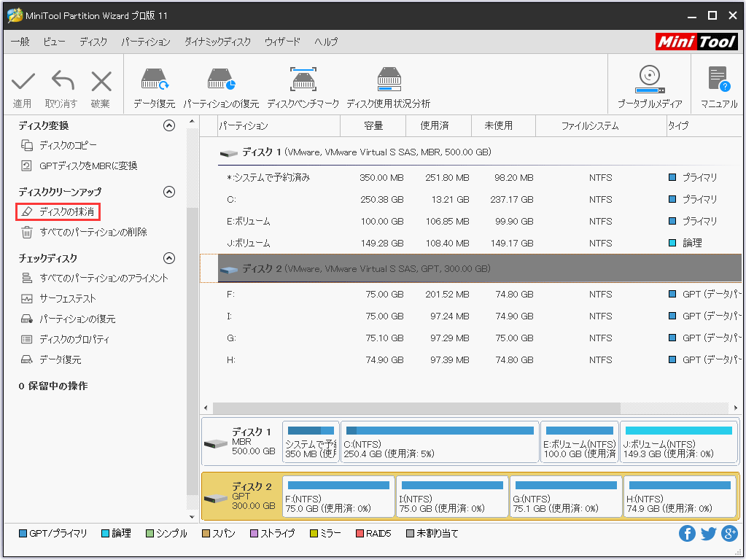Screen dimensions: 746x560
Task: Click the ディスクのコピー sidebar icon
Action: (27, 145)
